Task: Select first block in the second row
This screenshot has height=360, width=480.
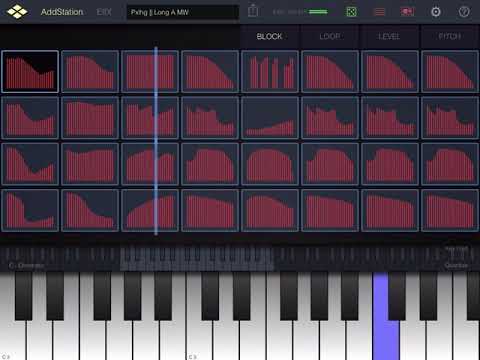Action: coord(30,118)
